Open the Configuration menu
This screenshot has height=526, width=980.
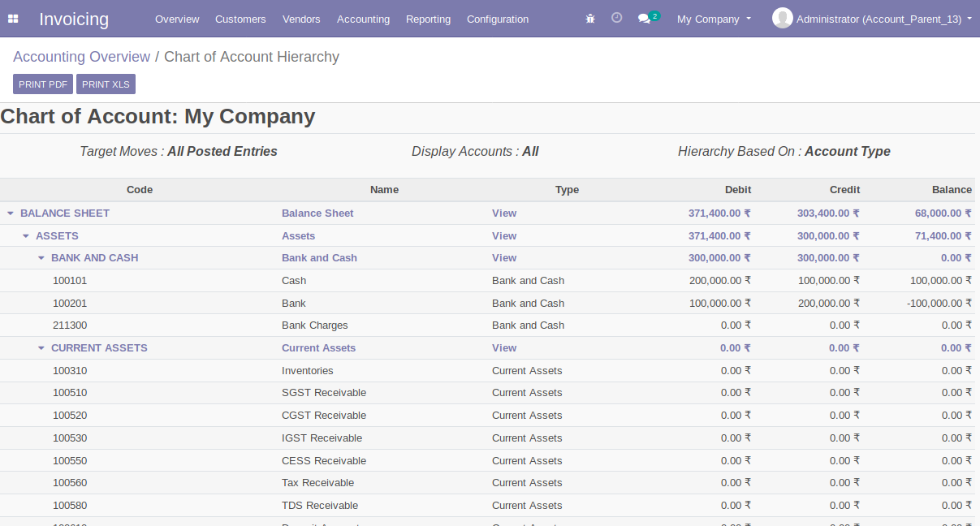(x=498, y=19)
